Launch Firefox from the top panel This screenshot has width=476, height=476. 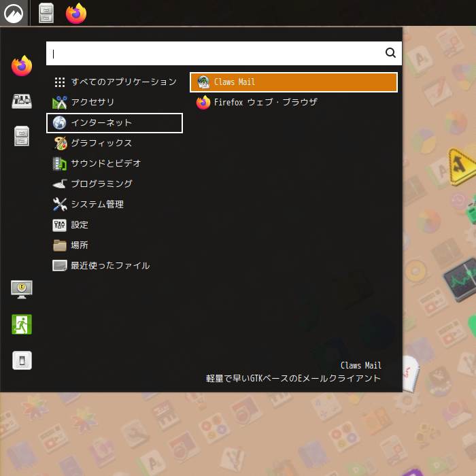tap(76, 14)
